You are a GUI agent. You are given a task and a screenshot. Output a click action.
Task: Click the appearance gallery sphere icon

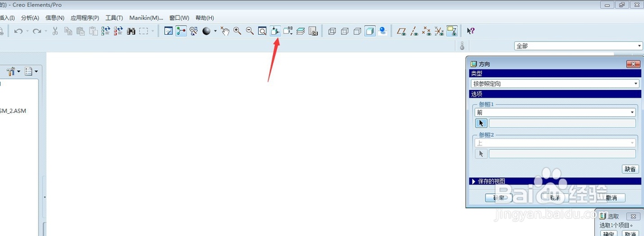pos(206,32)
